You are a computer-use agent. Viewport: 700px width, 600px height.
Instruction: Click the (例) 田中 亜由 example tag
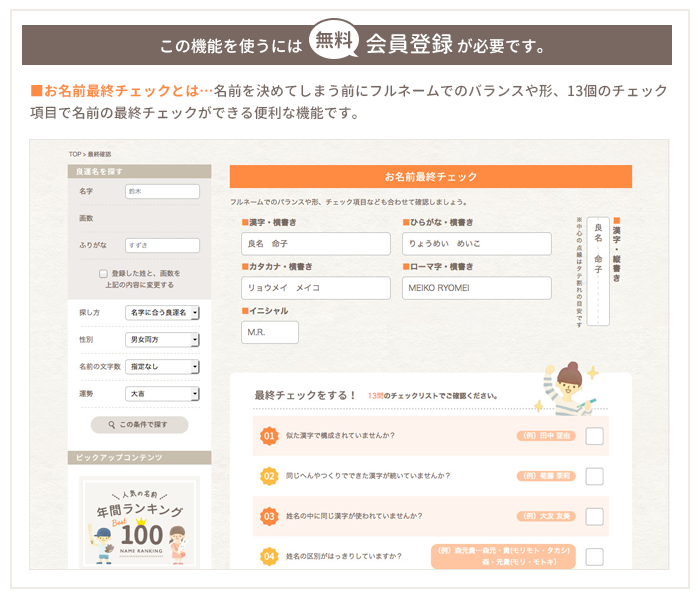[546, 436]
